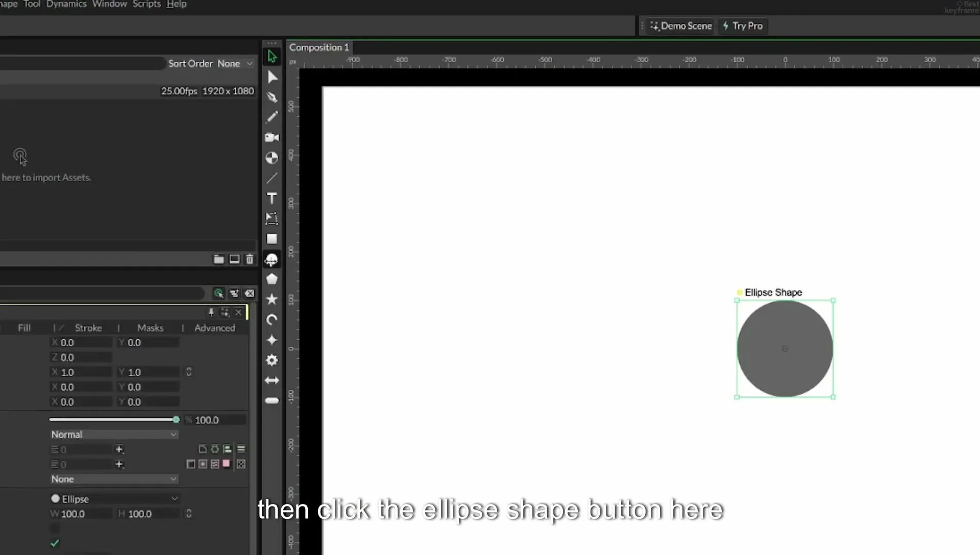Click the pink color swatch icon
The height and width of the screenshot is (555, 980).
pos(227,464)
